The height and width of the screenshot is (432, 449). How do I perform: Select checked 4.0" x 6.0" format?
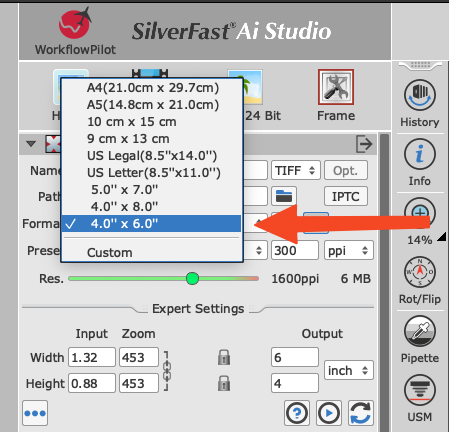[x=151, y=224]
